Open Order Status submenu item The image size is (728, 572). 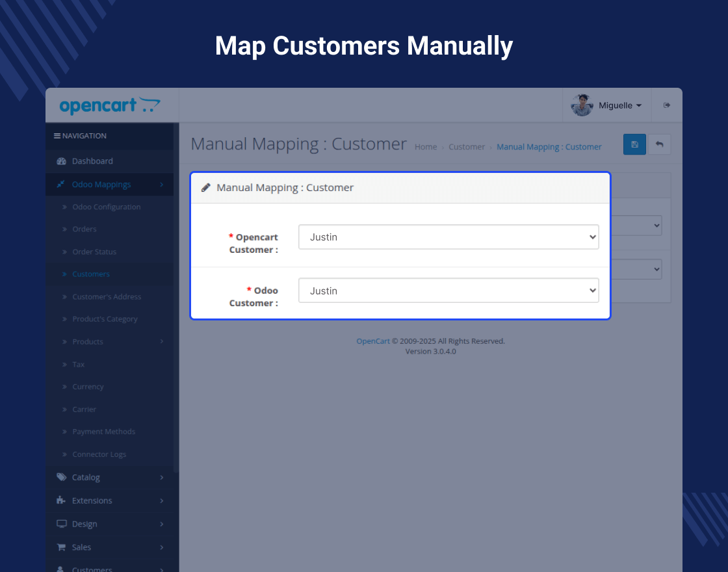click(x=94, y=252)
